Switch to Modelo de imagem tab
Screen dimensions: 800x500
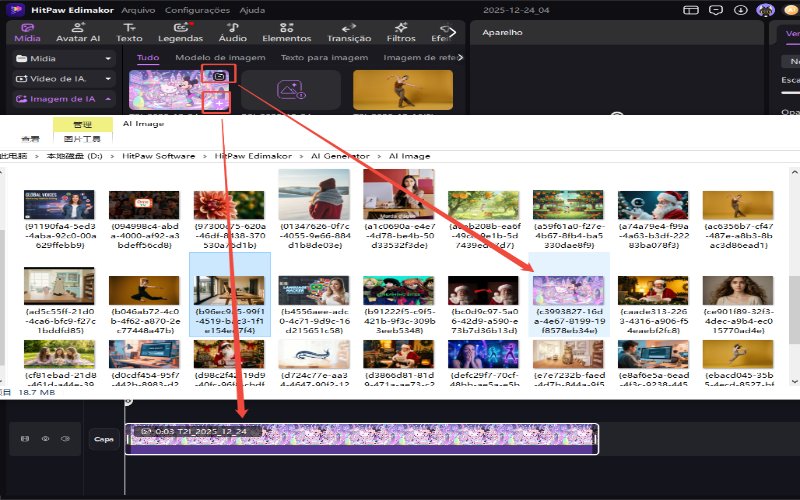(220, 58)
